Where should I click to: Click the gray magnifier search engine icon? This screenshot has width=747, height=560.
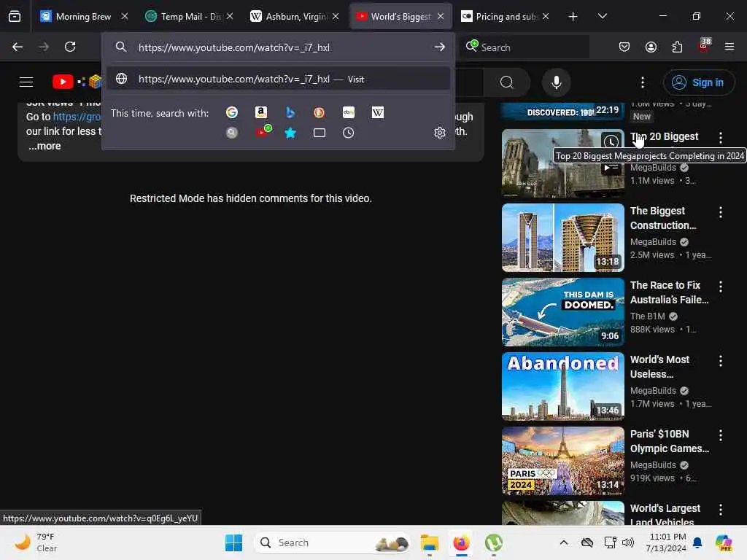click(x=231, y=133)
